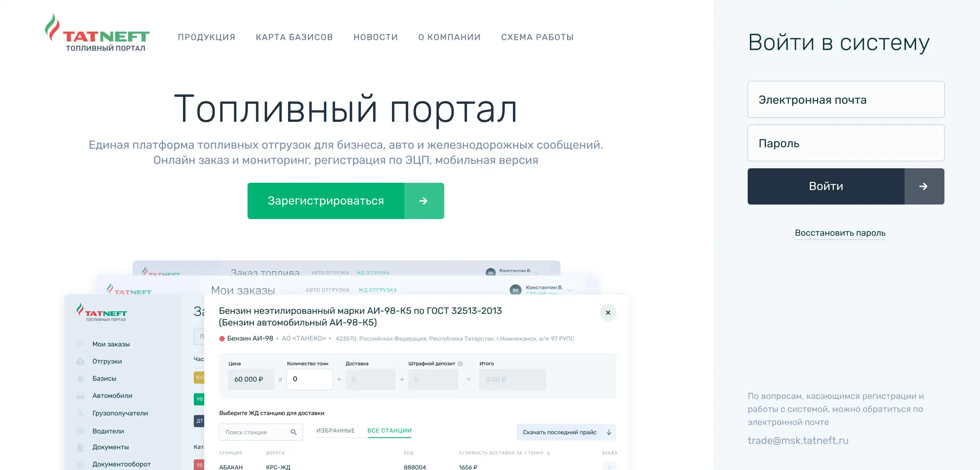
Task: Open the НОВОСТИ menu item
Action: tap(376, 37)
